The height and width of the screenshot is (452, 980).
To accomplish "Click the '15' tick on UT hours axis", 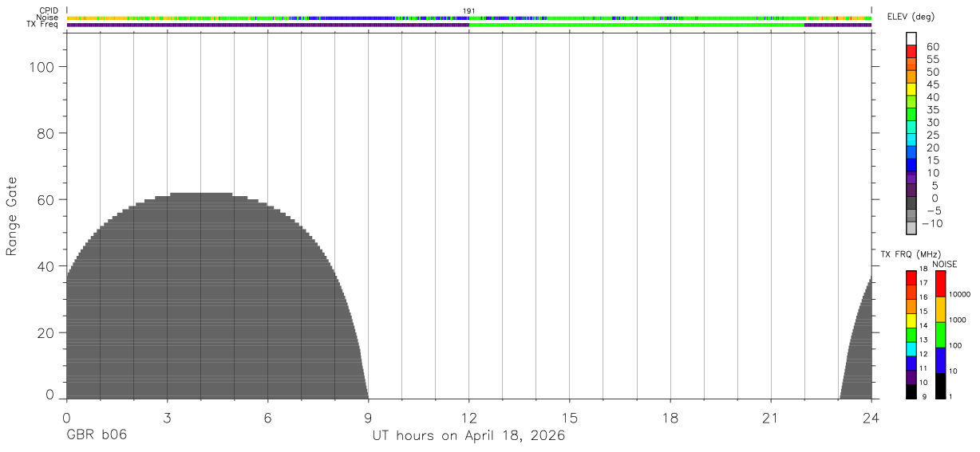I will click(570, 418).
